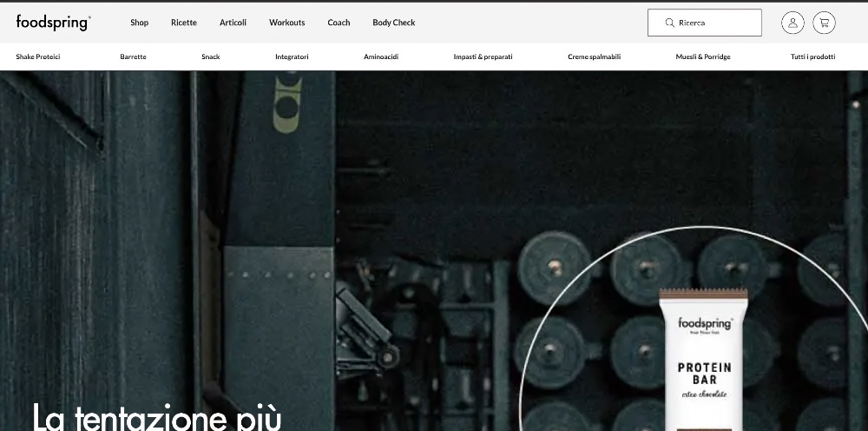Click the magnifier icon in search box
868x431 pixels.
669,23
